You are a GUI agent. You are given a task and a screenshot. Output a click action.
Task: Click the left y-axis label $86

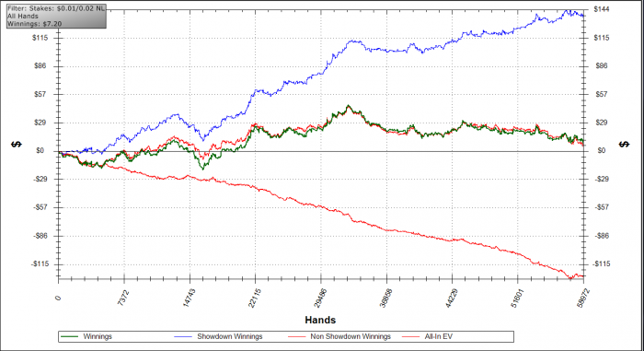40,65
